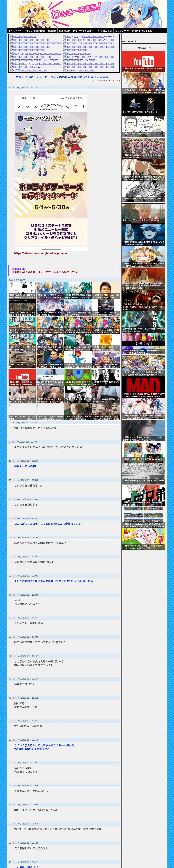Click comment text こいつら当たりか？
The height and width of the screenshot is (868, 174).
pos(26,505)
